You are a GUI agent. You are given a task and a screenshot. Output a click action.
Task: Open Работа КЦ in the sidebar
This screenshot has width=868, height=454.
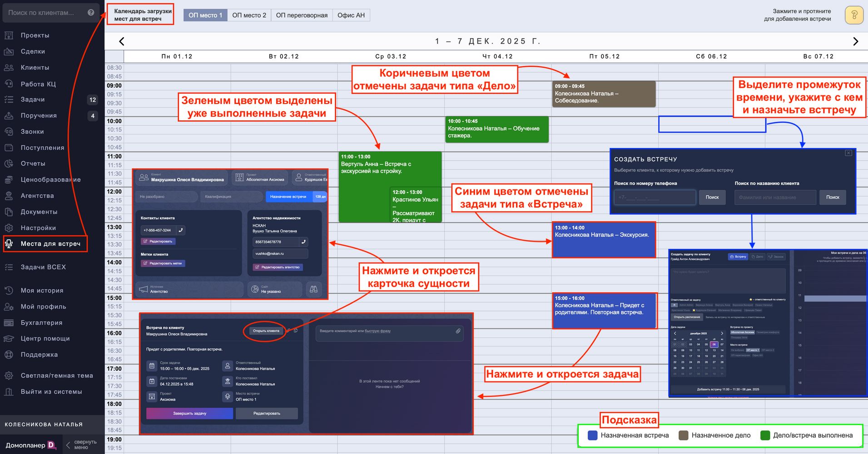tap(38, 84)
